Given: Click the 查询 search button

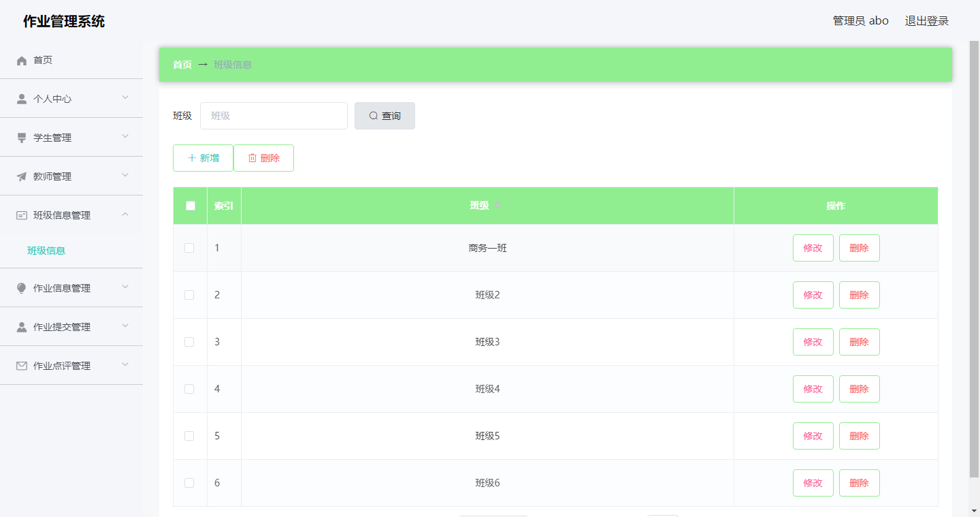Looking at the screenshot, I should (x=385, y=116).
